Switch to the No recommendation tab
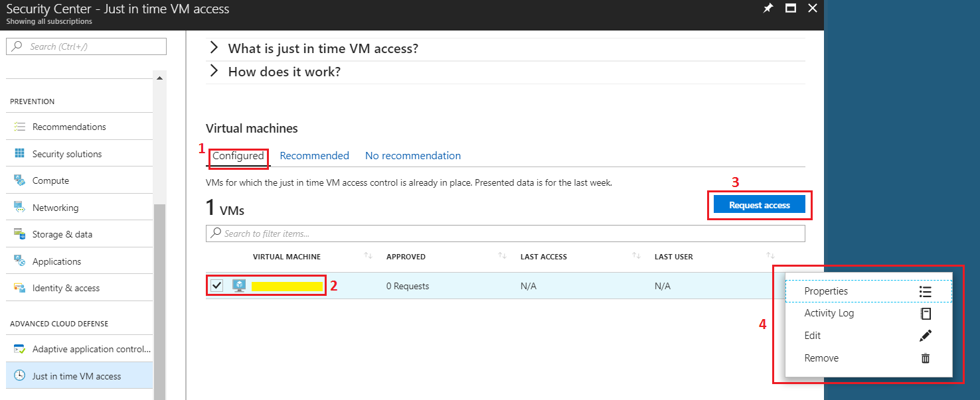The image size is (980, 400). [x=413, y=156]
